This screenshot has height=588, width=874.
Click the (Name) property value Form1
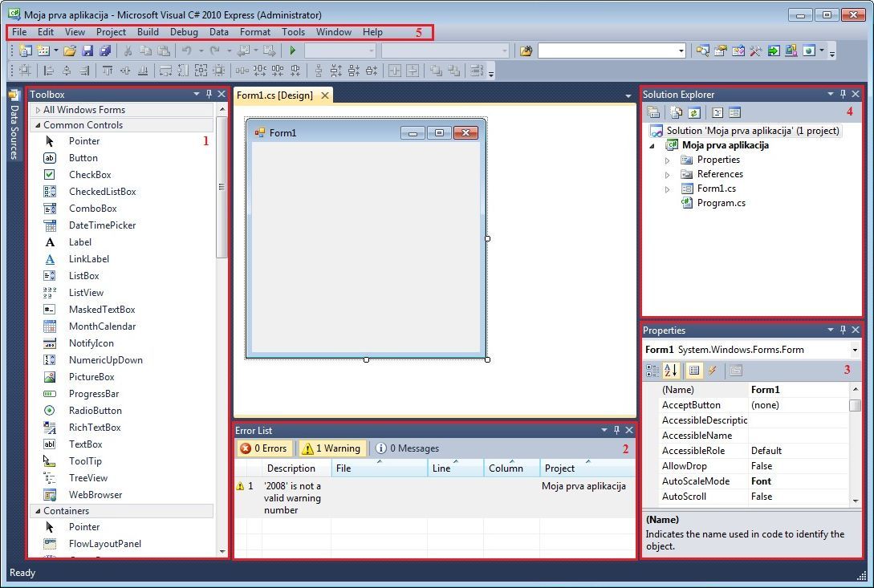(799, 390)
